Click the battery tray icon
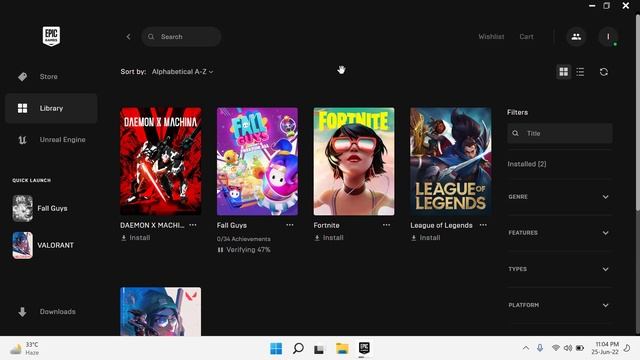The width and height of the screenshot is (640, 360). pyautogui.click(x=580, y=348)
